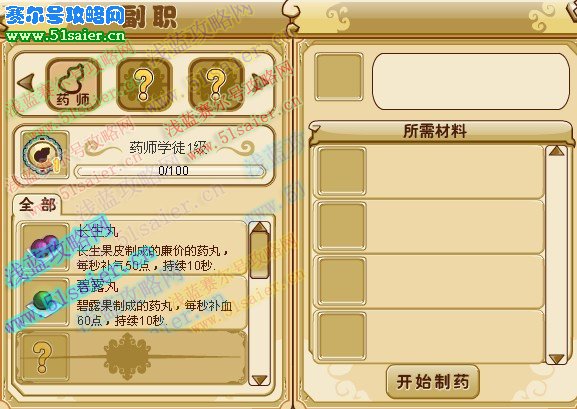Click the 0/100 experience progress bar
The width and height of the screenshot is (577, 409).
[170, 171]
